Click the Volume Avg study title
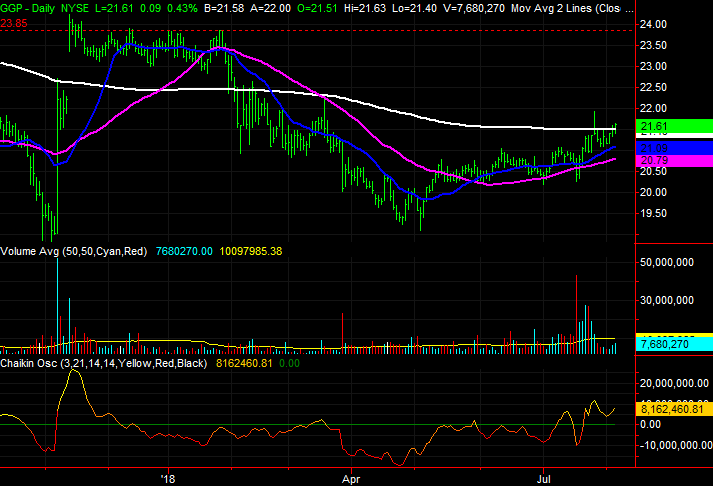 click(74, 251)
